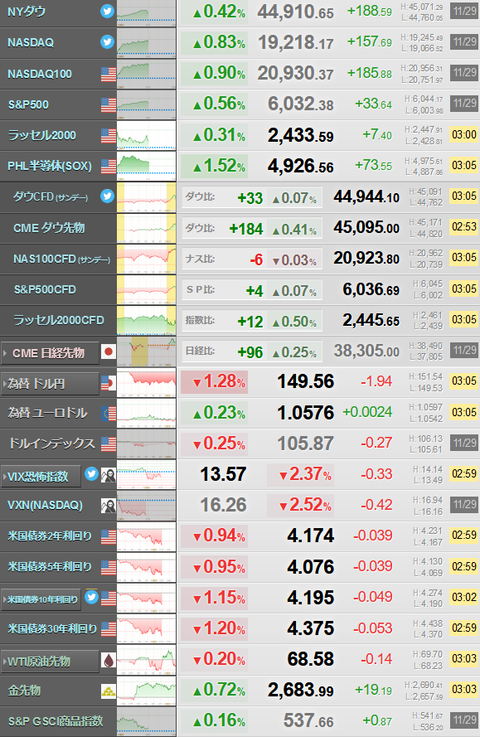Click the ラッセル2000 label

[x=42, y=135]
